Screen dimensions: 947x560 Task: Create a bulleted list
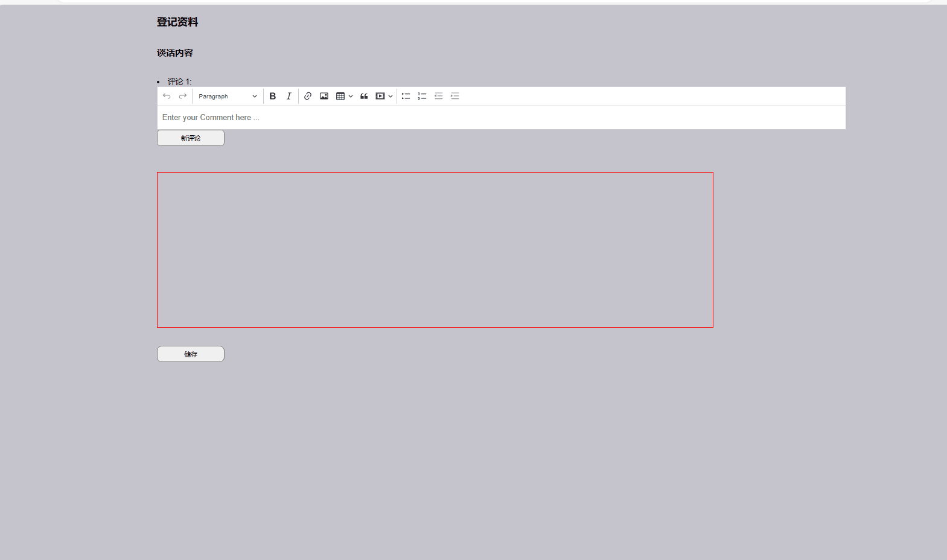pos(406,96)
